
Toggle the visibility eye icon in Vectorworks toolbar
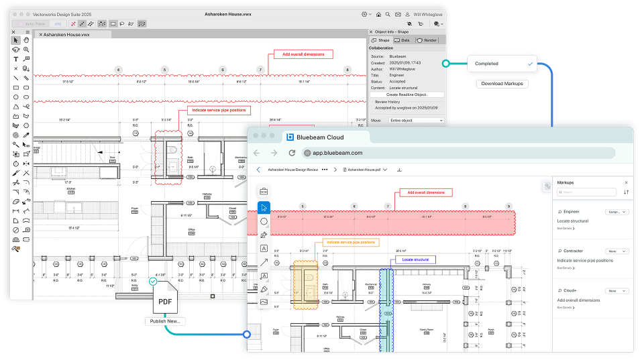point(409,24)
